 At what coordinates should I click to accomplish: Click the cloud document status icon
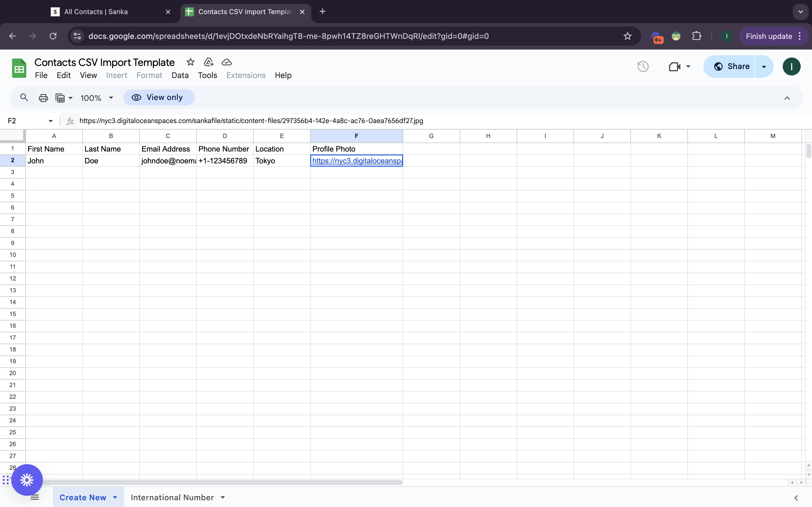[227, 62]
